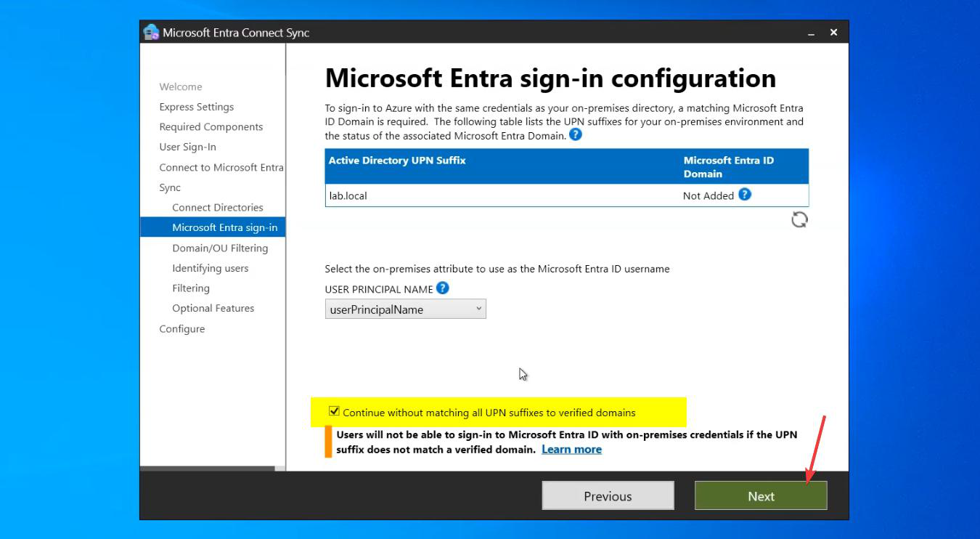Go to Domain/OU Filtering sub-step
980x539 pixels.
pyautogui.click(x=220, y=248)
